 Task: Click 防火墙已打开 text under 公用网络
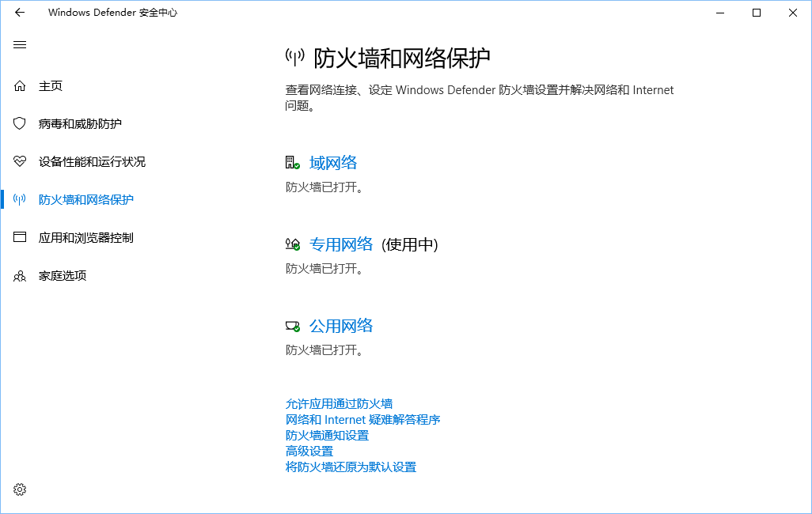[324, 350]
